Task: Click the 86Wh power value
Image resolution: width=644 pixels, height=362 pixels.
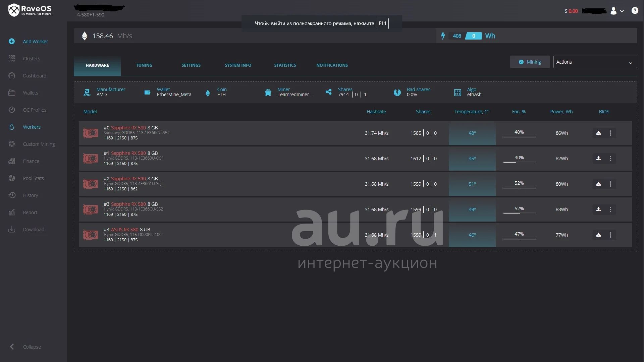Action: click(561, 133)
